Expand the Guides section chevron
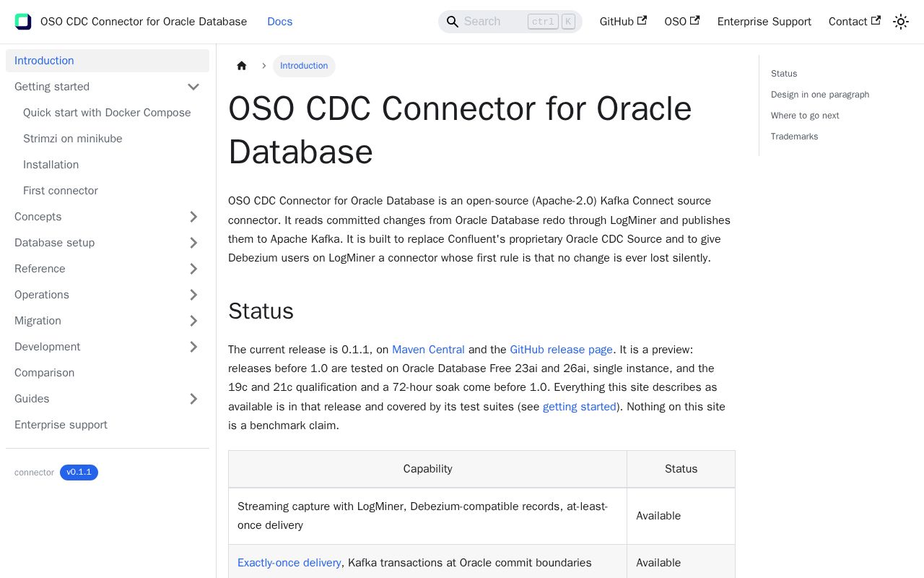Screen dimensions: 924x578 coord(193,399)
